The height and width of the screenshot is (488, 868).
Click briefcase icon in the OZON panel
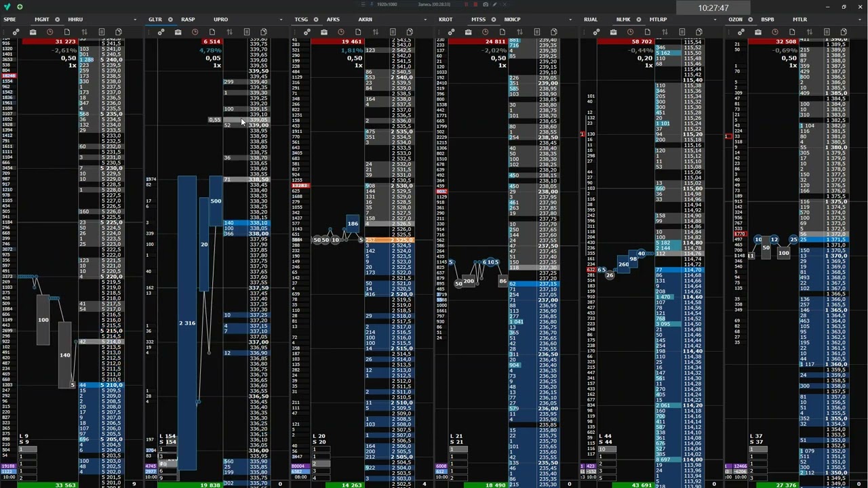click(758, 32)
